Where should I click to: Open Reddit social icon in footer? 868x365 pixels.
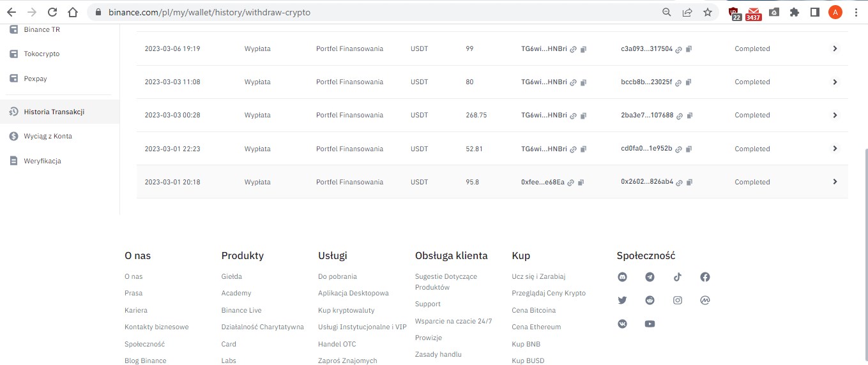(650, 300)
